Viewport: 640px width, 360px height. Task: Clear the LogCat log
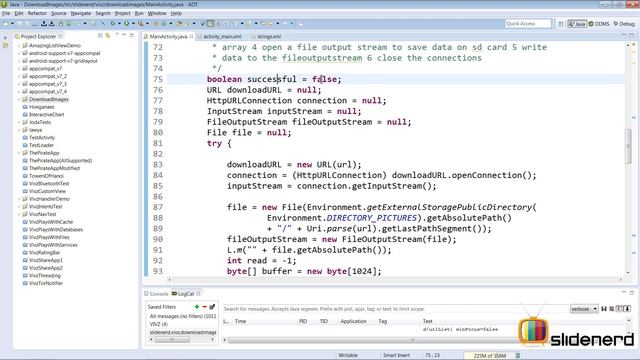pyautogui.click(x=611, y=309)
